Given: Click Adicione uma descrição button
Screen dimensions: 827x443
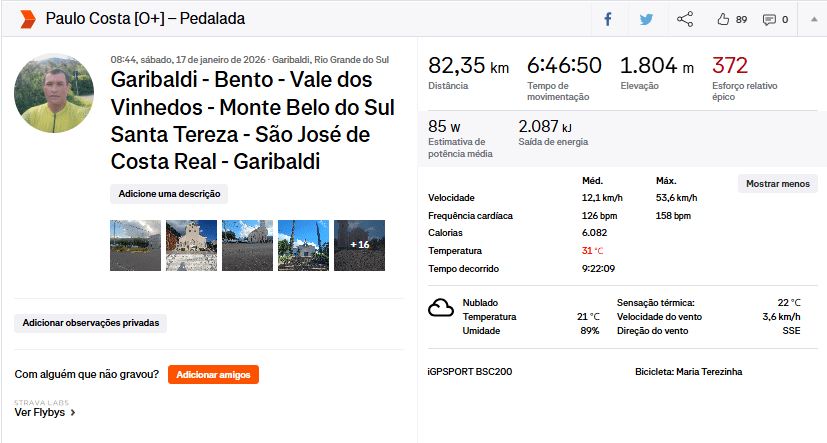Looking at the screenshot, I should point(169,194).
